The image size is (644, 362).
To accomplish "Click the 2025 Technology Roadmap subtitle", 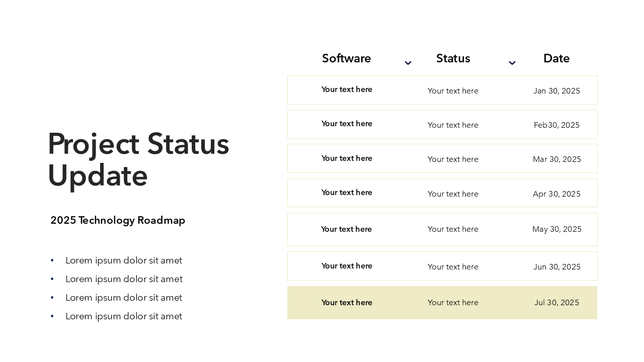I will tap(118, 220).
